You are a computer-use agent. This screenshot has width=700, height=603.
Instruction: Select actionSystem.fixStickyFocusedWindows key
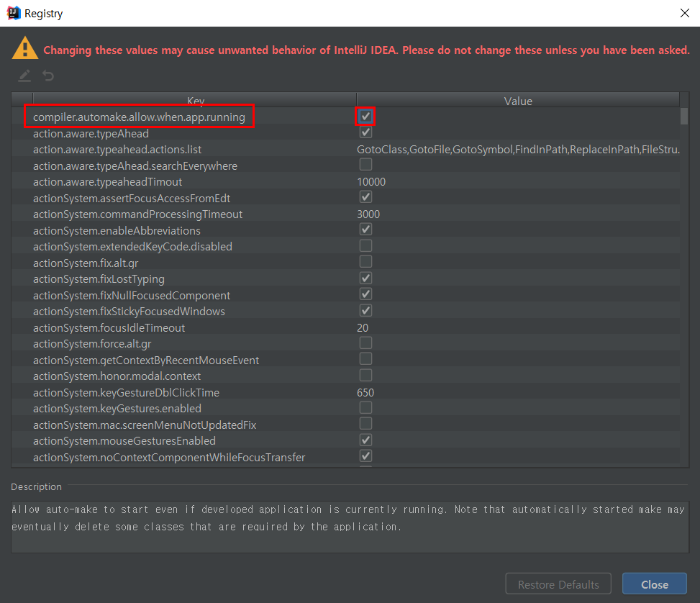(x=129, y=312)
